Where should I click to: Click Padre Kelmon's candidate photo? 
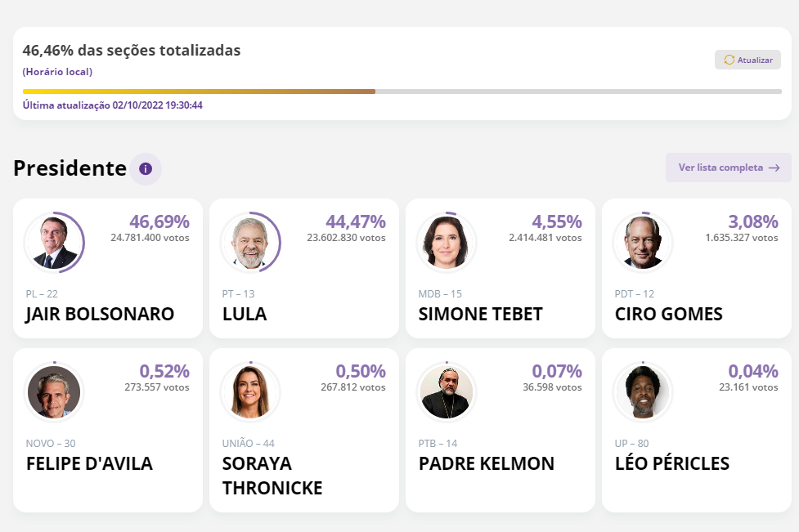pyautogui.click(x=447, y=392)
